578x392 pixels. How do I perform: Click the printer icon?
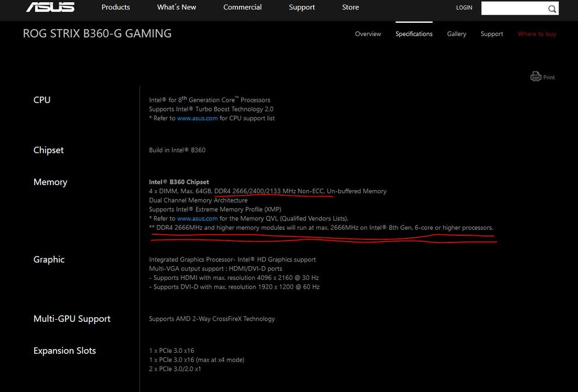[x=536, y=77]
